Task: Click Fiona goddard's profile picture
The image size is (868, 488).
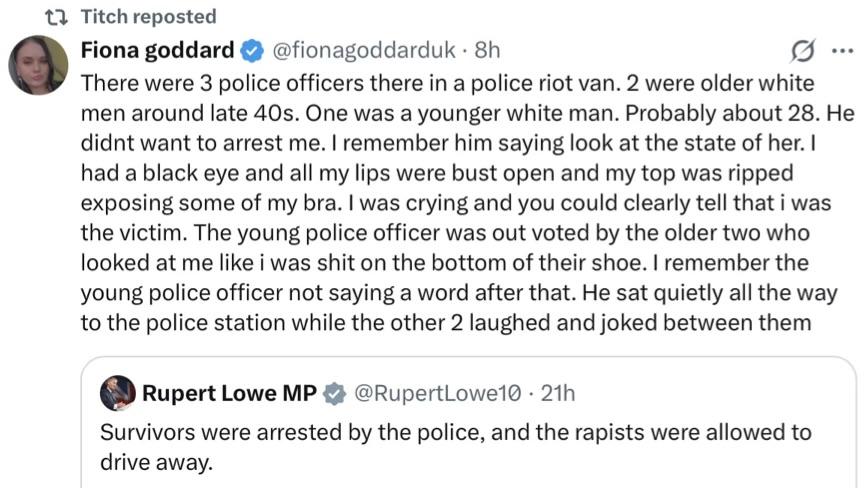Action: pyautogui.click(x=38, y=65)
